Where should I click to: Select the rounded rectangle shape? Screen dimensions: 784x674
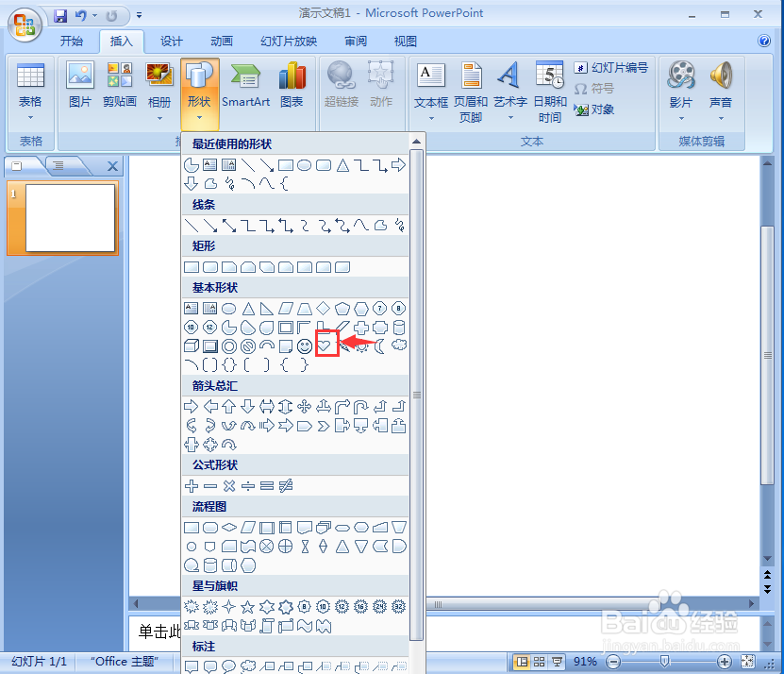(x=210, y=267)
